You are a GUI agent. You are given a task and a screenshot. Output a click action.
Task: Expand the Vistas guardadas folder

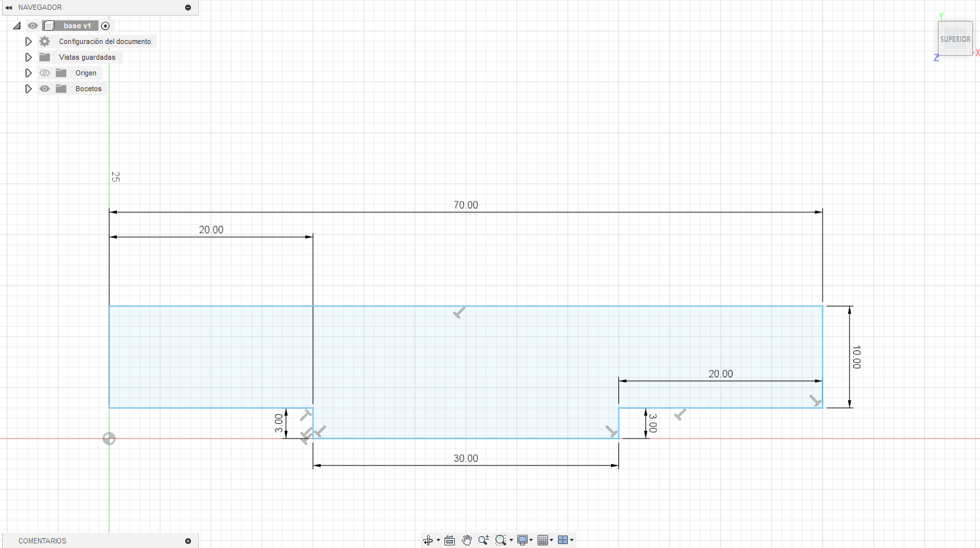point(28,57)
